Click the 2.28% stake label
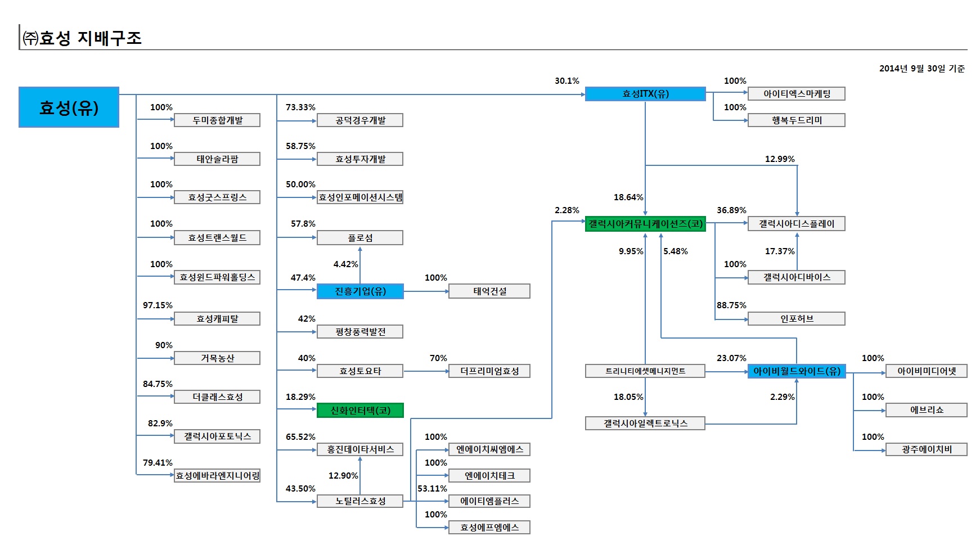Image resolution: width=980 pixels, height=545 pixels. click(x=567, y=210)
